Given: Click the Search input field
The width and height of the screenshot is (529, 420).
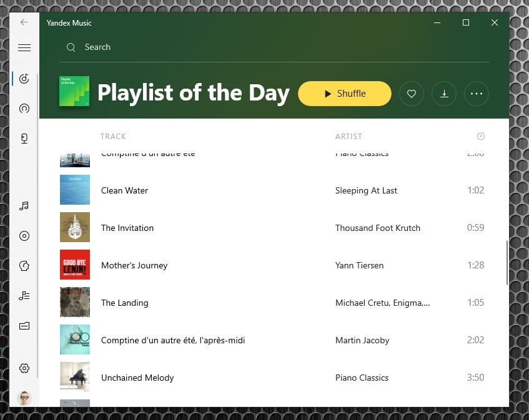Looking at the screenshot, I should point(274,47).
